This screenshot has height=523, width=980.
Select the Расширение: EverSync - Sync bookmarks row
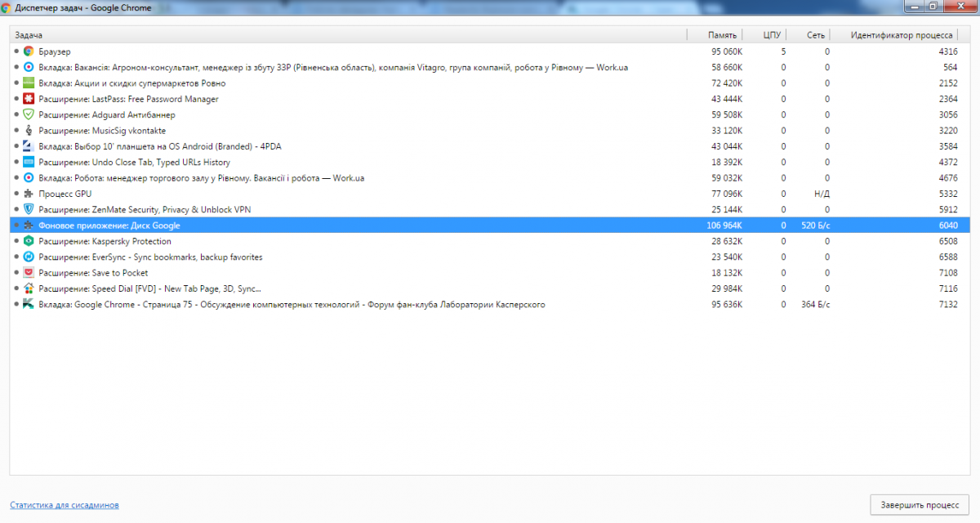pyautogui.click(x=490, y=257)
